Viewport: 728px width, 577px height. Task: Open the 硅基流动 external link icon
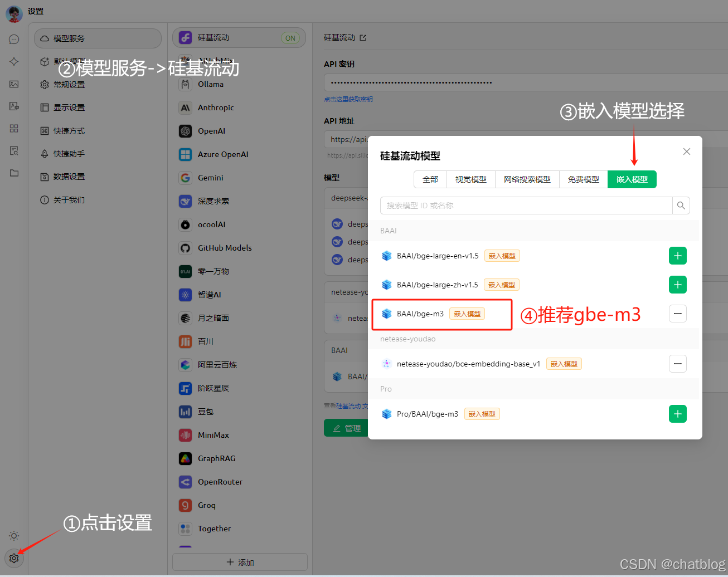tap(363, 38)
